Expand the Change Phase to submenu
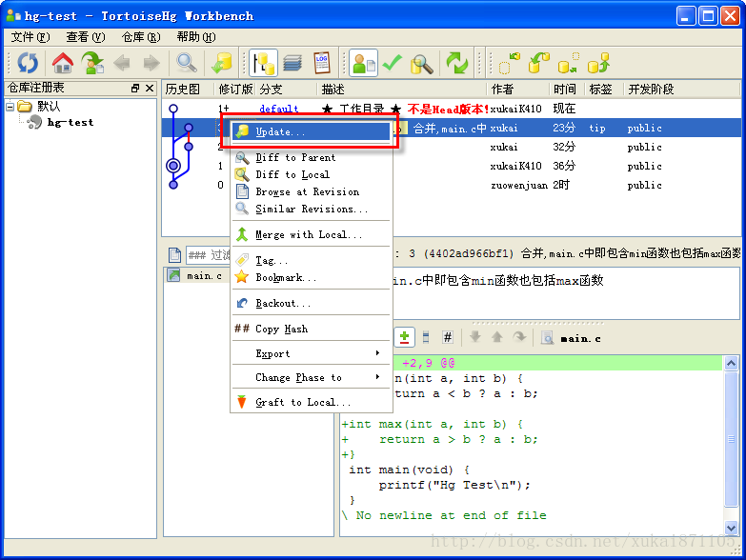Screen dimensions: 746x560 click(312, 377)
